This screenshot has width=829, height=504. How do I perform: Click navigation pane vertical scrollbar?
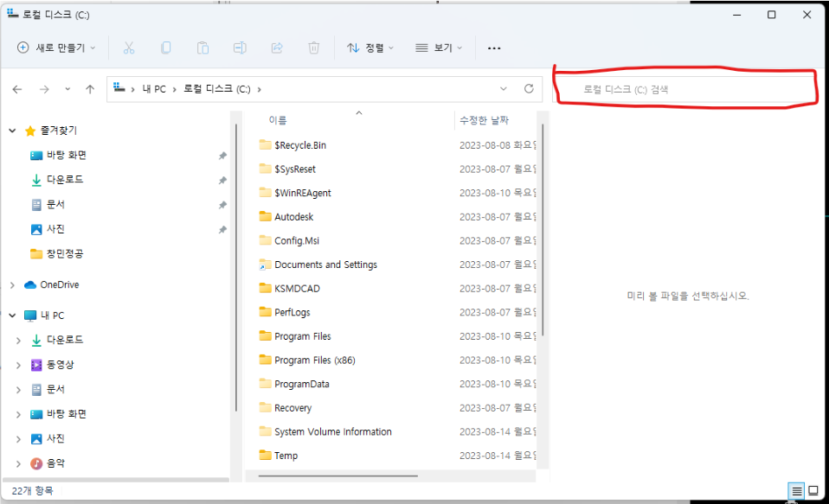[x=235, y=268]
